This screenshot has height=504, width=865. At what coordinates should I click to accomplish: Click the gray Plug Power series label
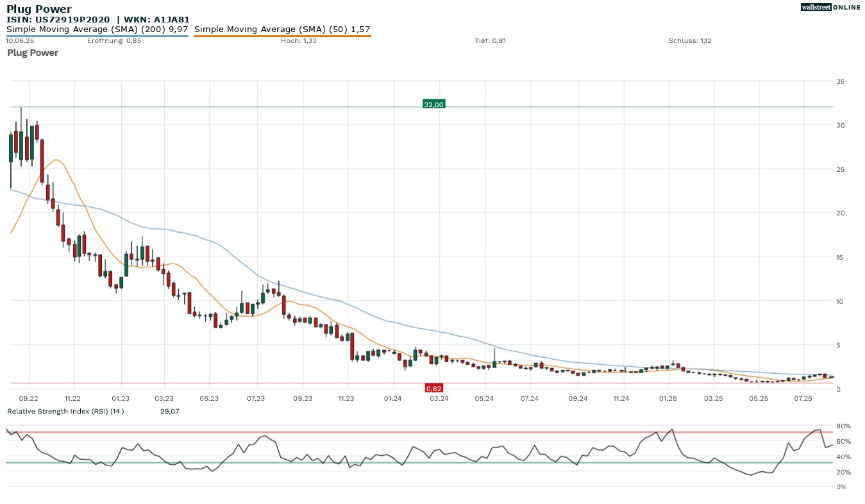[x=33, y=53]
